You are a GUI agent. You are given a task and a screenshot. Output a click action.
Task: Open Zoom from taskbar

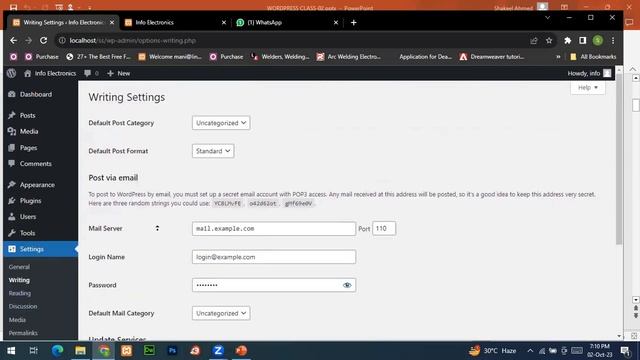point(218,351)
